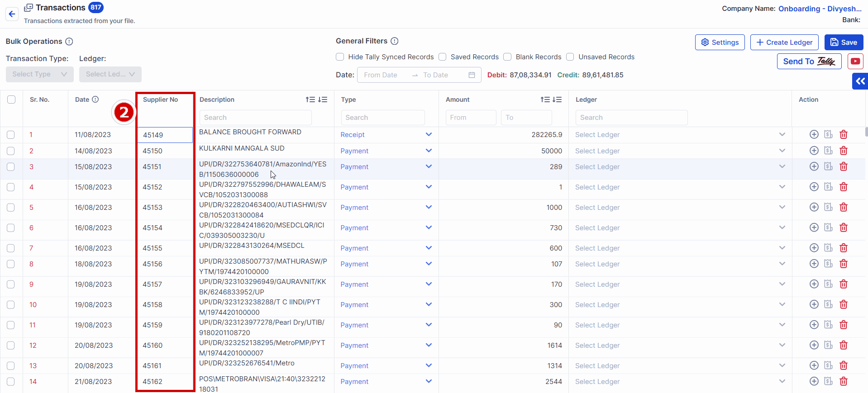The height and width of the screenshot is (393, 868).
Task: Click supplier number 45155
Action: click(153, 248)
